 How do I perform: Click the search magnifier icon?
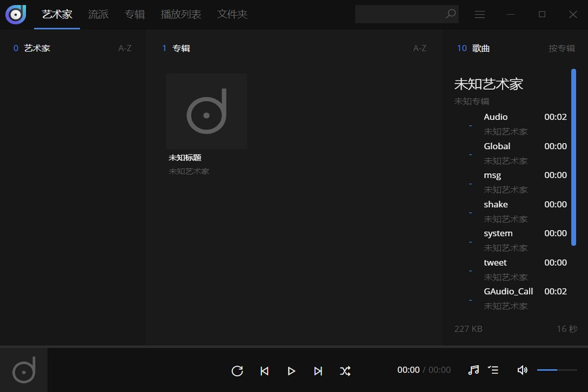coord(450,14)
